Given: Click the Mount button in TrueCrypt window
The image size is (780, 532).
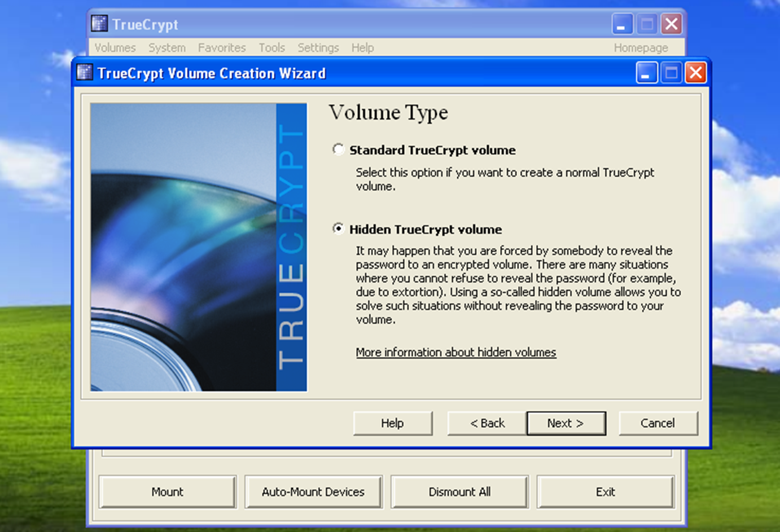Looking at the screenshot, I should pyautogui.click(x=168, y=492).
